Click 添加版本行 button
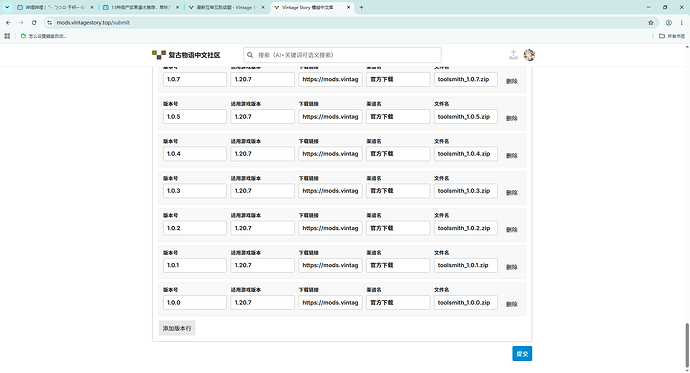The height and width of the screenshot is (373, 690). pyautogui.click(x=177, y=328)
